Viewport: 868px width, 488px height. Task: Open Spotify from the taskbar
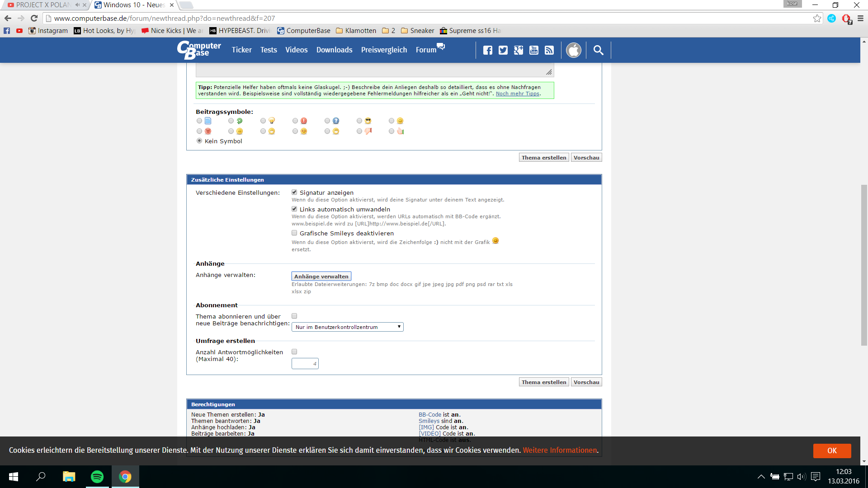click(x=97, y=477)
